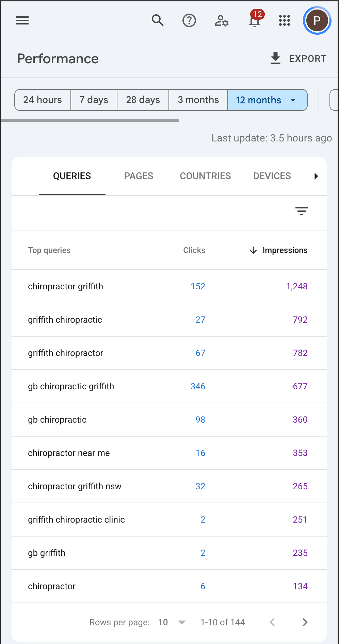The width and height of the screenshot is (339, 644).
Task: Select the 3 months date range
Action: (x=198, y=100)
